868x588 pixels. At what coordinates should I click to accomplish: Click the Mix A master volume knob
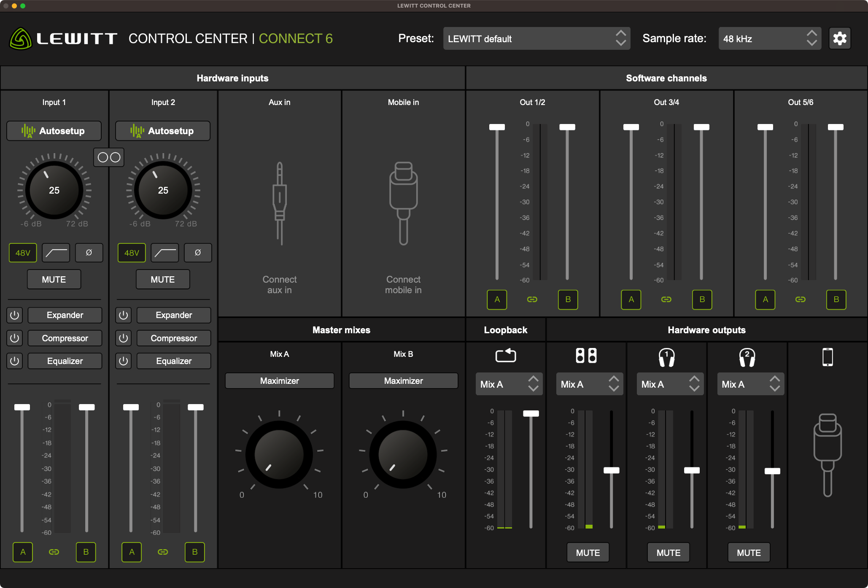279,455
